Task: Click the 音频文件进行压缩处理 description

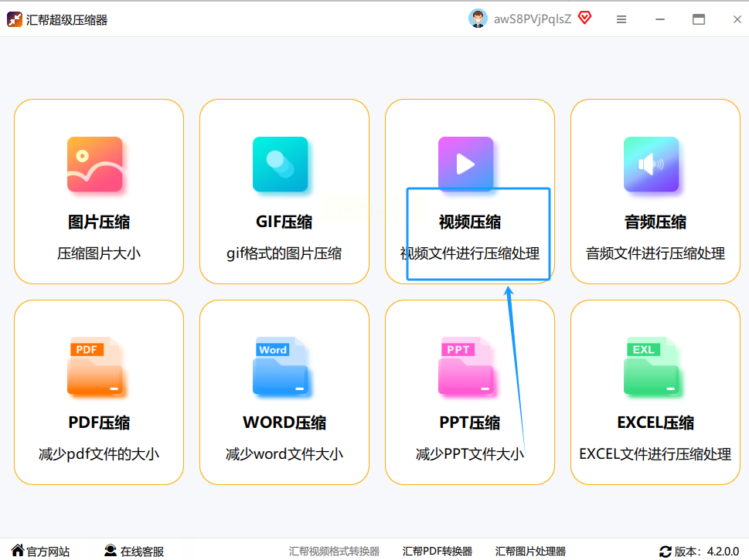Action: pos(655,253)
